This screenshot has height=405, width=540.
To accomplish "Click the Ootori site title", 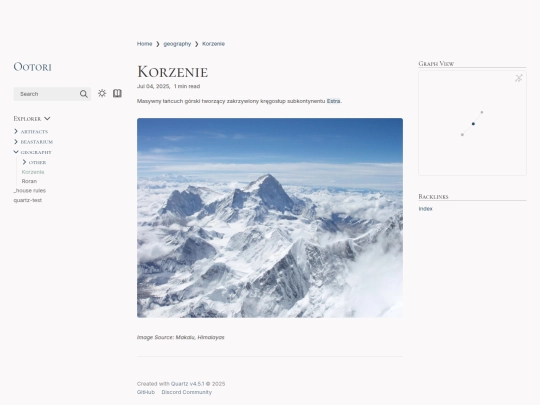I will click(x=32, y=67).
